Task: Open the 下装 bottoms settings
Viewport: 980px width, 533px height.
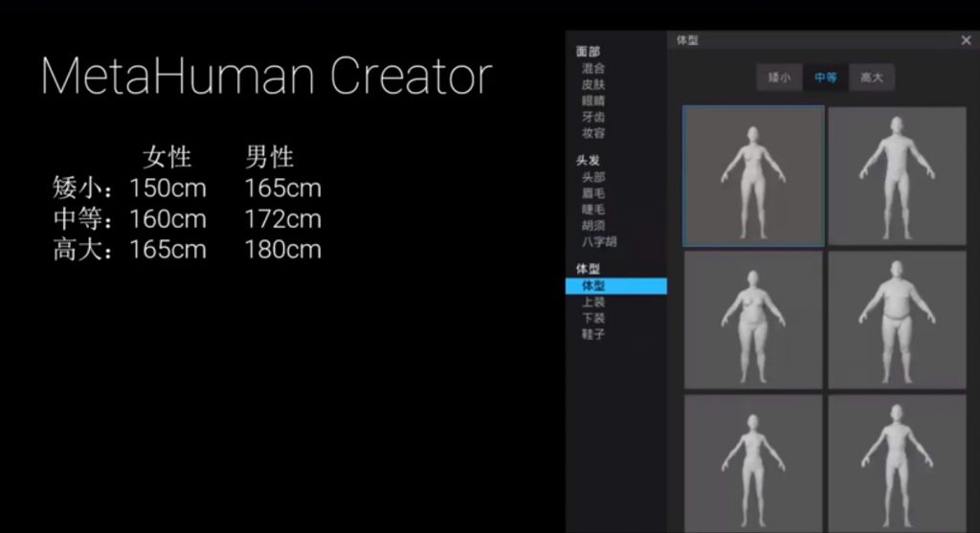Action: point(593,318)
